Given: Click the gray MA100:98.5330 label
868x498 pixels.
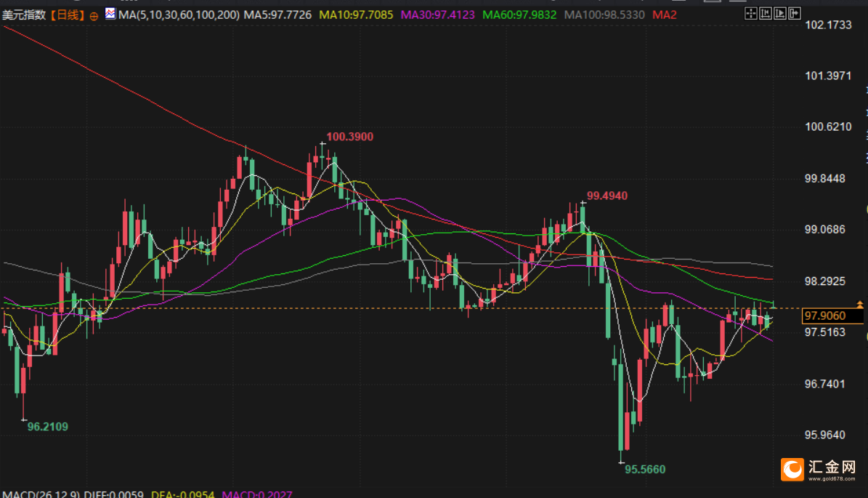Looking at the screenshot, I should click(x=604, y=15).
